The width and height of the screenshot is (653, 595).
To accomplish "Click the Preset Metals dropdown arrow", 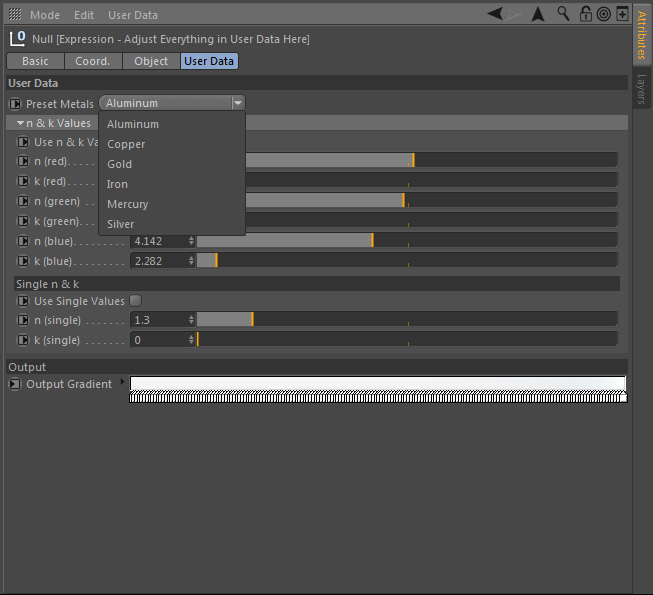I will click(x=237, y=103).
